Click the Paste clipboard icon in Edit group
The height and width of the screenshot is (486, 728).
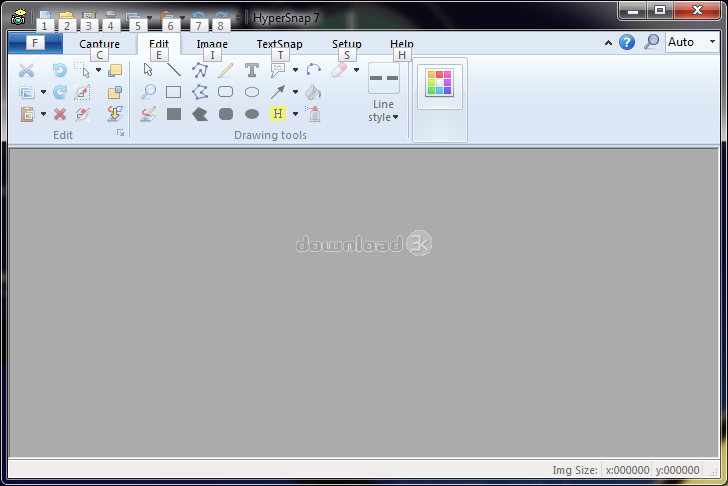coord(27,114)
